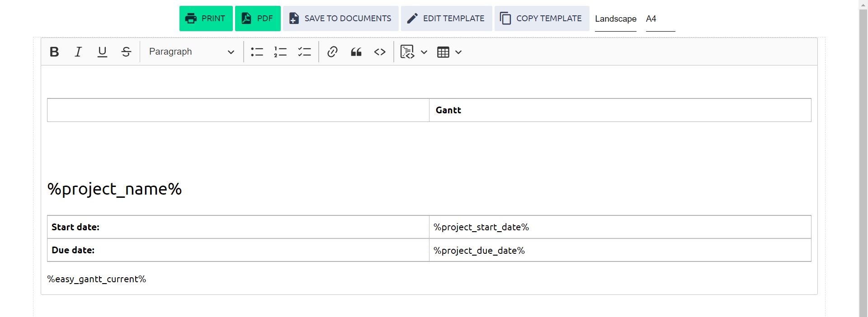
Task: Open Edit Template
Action: [446, 19]
